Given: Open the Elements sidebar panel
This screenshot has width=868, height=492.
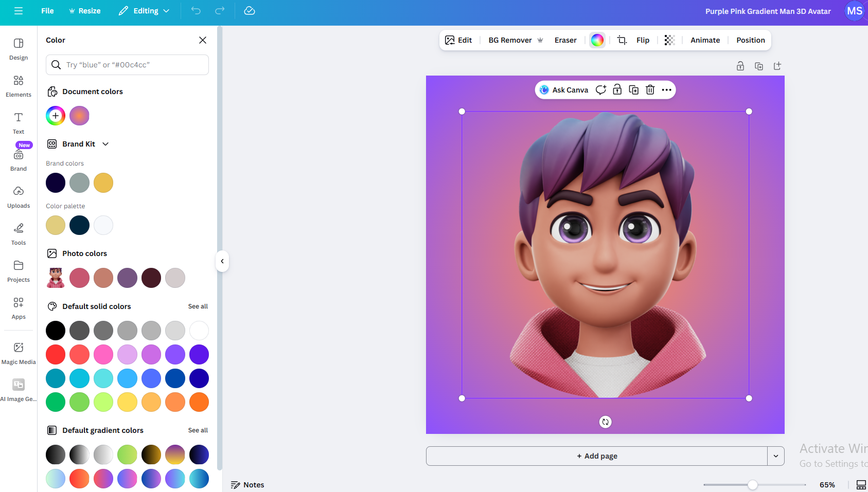Looking at the screenshot, I should coord(19,86).
